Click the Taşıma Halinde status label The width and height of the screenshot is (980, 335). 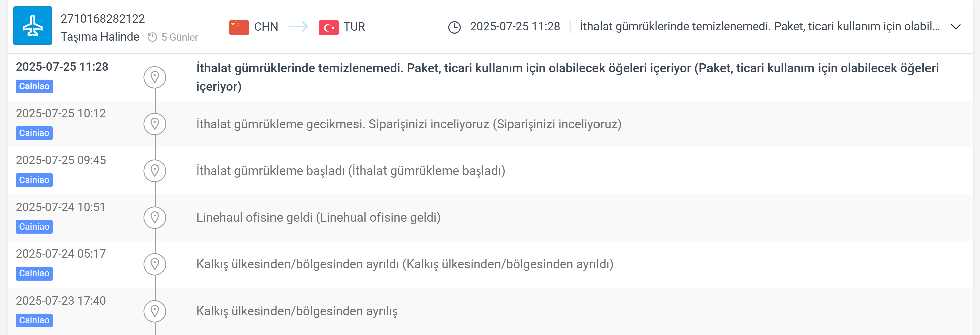click(100, 37)
